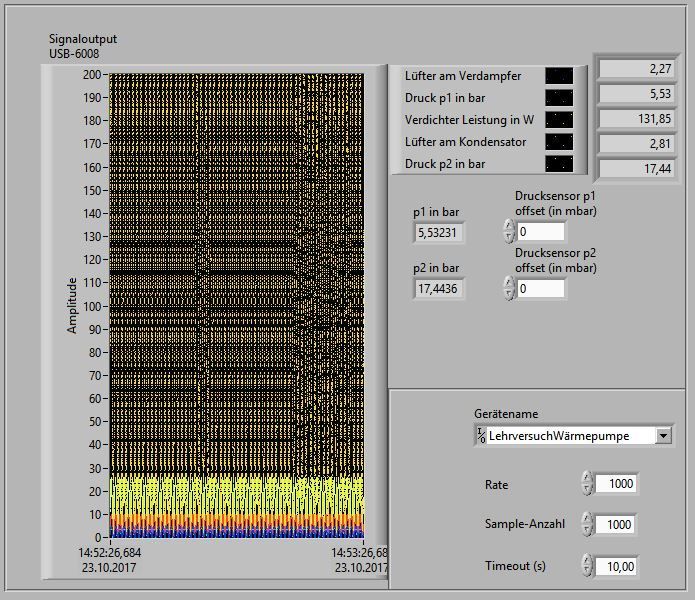This screenshot has width=695, height=600.
Task: Click the Timeout (s) stepper arrows
Action: click(x=587, y=566)
